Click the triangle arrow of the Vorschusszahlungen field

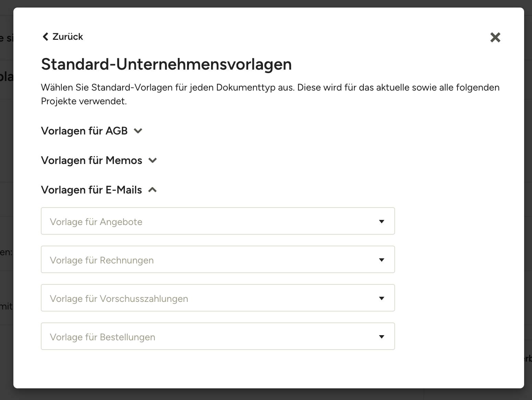click(x=381, y=298)
